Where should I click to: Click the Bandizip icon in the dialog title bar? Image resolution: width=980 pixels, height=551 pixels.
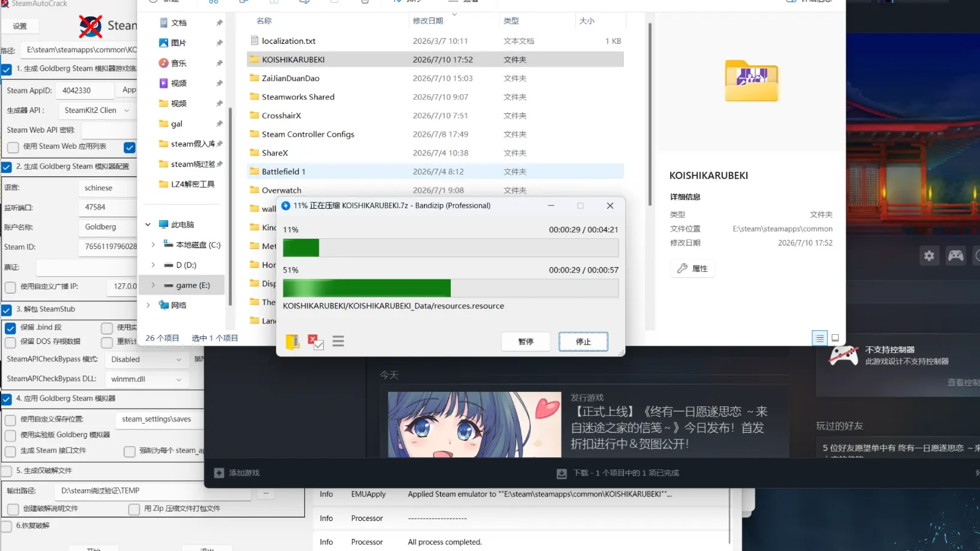(x=286, y=205)
